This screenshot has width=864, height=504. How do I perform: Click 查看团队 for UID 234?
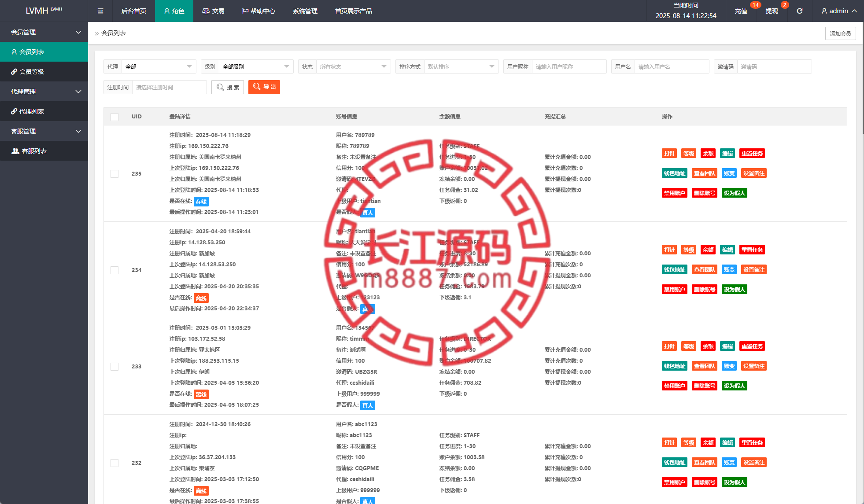pyautogui.click(x=705, y=270)
